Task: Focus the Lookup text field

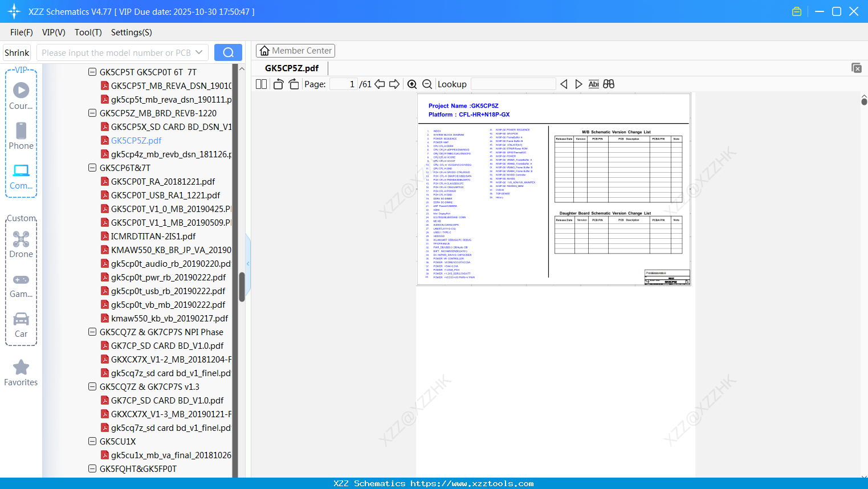Action: tap(513, 84)
